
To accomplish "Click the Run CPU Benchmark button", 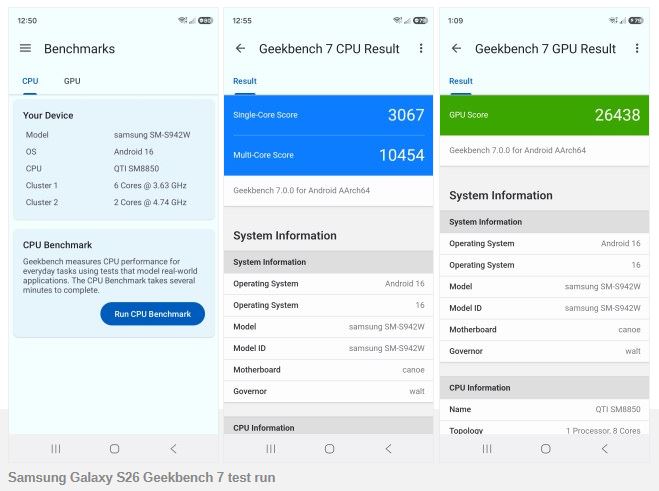I will click(x=153, y=314).
